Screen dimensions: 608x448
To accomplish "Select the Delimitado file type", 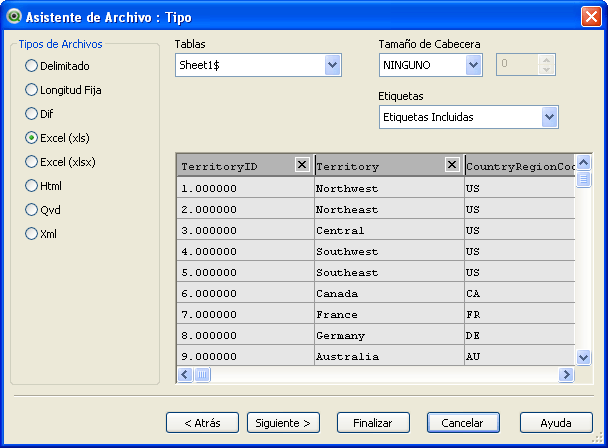I will click(x=57, y=66).
